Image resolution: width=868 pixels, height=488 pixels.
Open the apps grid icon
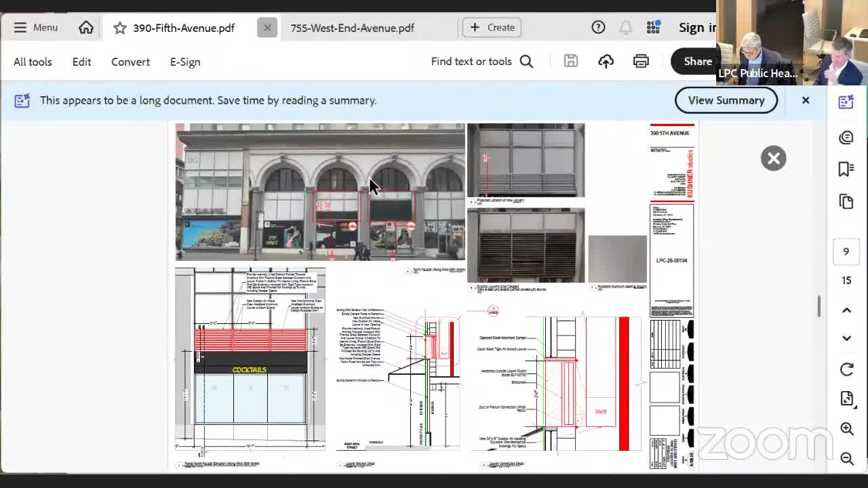653,27
